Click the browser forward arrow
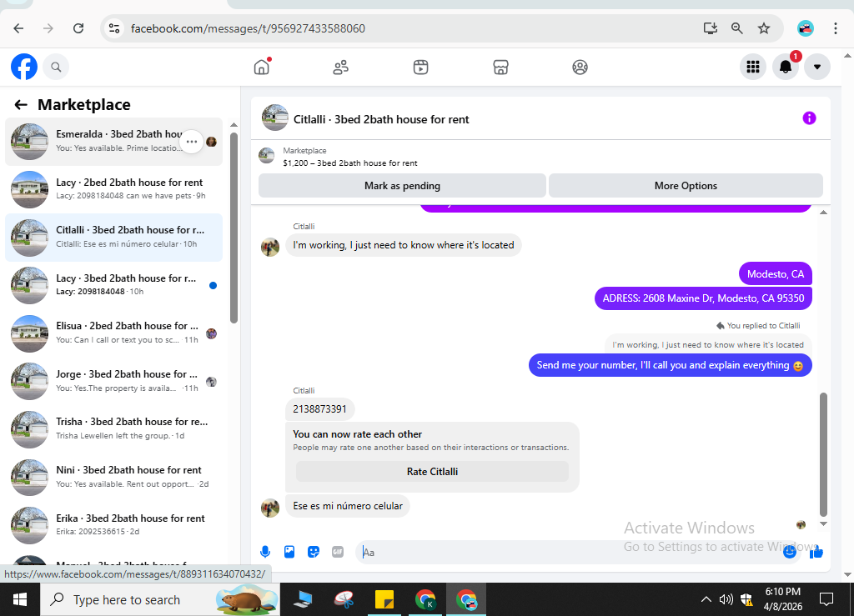854x616 pixels. click(x=48, y=28)
